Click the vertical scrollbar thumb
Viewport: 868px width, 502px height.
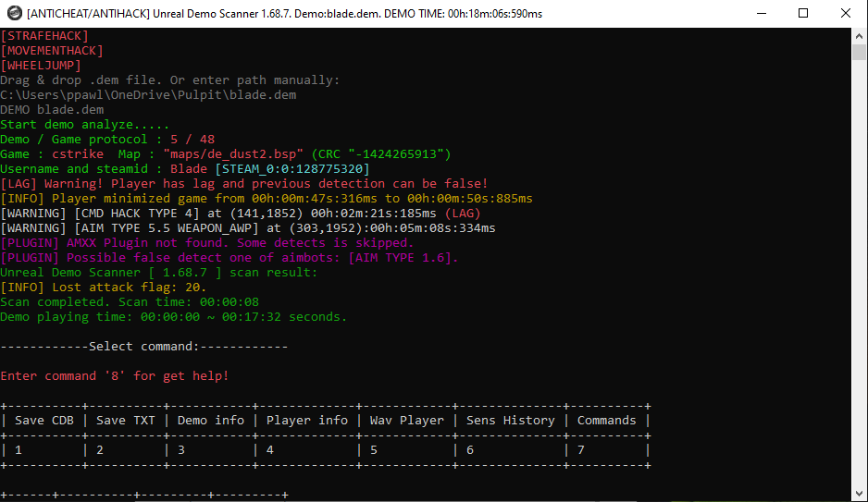coord(859,53)
